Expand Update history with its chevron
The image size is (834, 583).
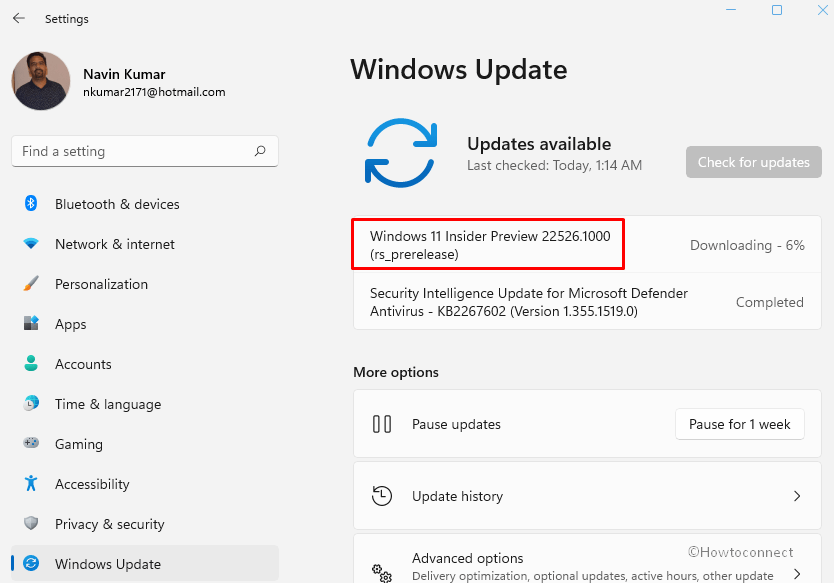click(x=797, y=496)
